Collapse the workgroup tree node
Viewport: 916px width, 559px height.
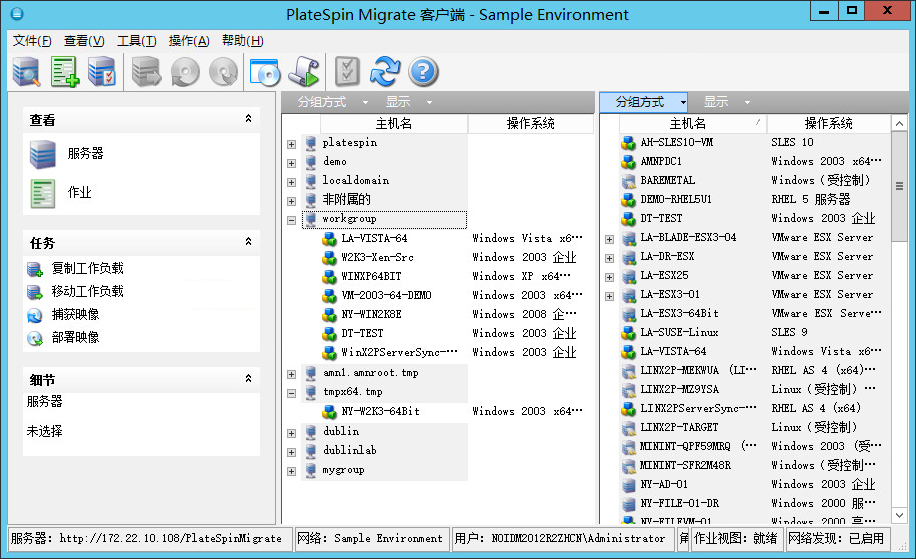click(x=291, y=220)
